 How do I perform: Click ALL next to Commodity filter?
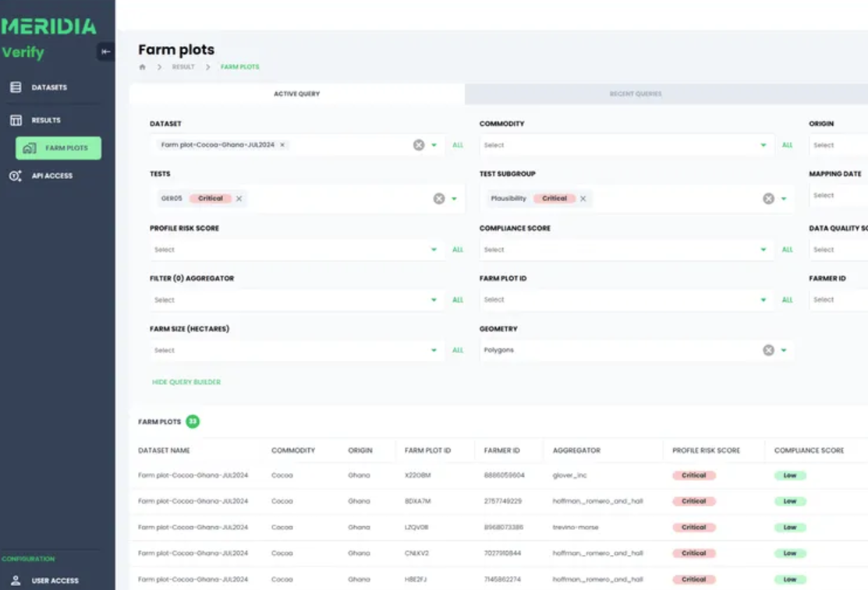787,145
